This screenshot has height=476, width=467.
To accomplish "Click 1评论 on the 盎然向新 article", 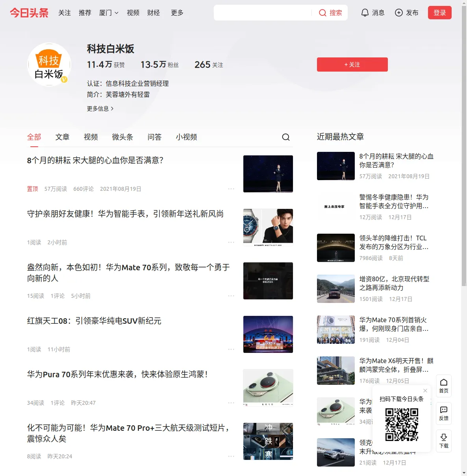I will tap(57, 296).
